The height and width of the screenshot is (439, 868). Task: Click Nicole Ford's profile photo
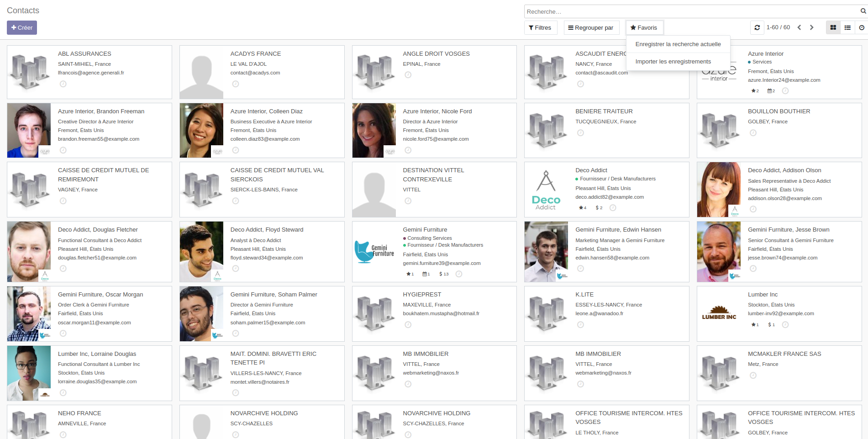[374, 130]
